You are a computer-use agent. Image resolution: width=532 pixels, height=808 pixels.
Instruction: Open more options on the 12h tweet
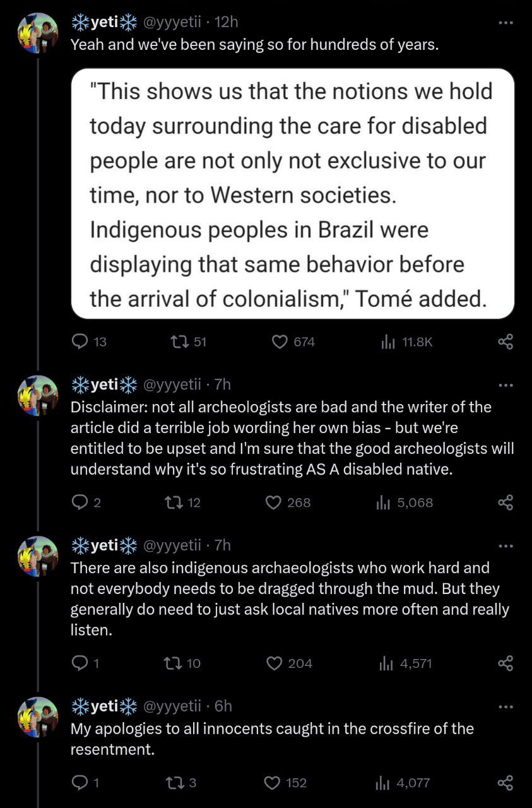point(505,23)
